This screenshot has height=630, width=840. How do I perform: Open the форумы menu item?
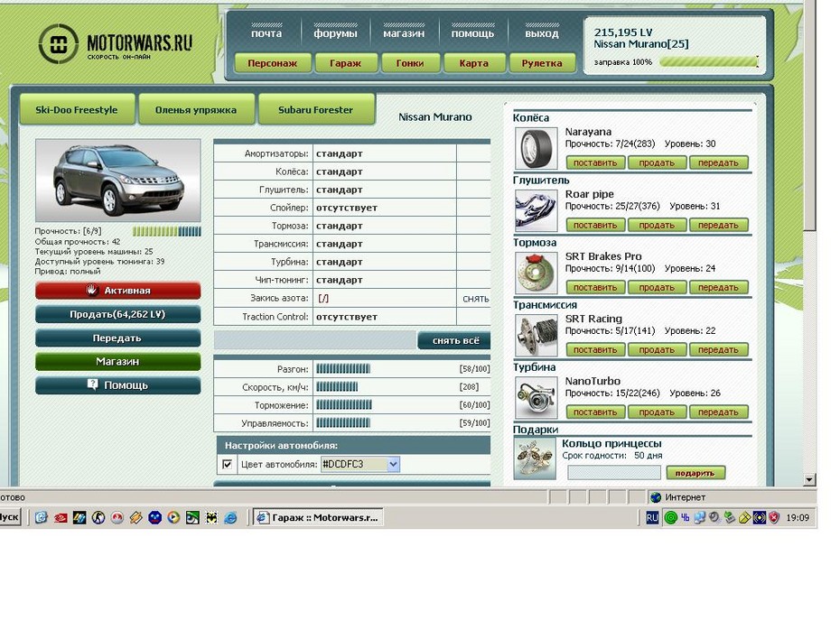pyautogui.click(x=335, y=33)
